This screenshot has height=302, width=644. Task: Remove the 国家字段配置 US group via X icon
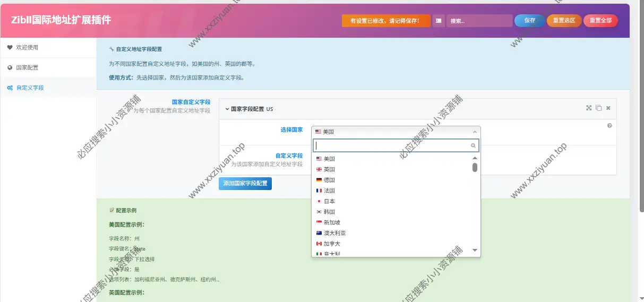[x=608, y=108]
